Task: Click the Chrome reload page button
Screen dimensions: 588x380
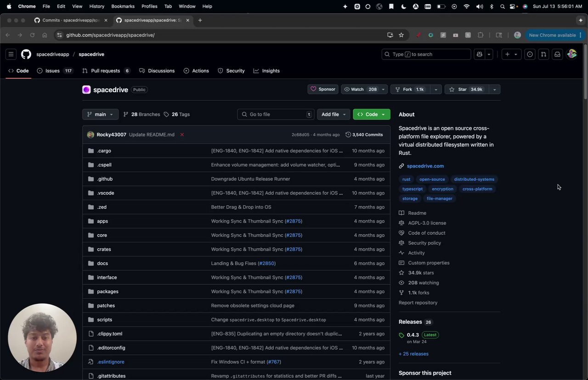Action: (32, 35)
